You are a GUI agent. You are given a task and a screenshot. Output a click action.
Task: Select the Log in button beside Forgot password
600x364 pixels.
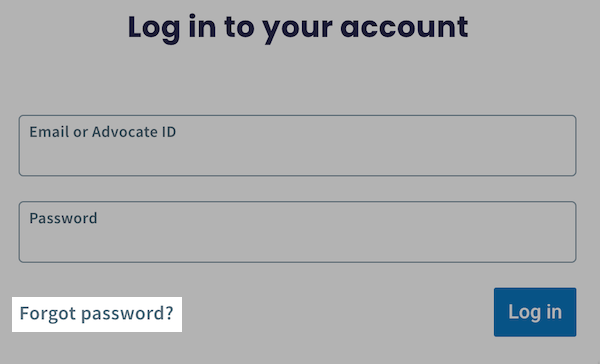coord(535,312)
